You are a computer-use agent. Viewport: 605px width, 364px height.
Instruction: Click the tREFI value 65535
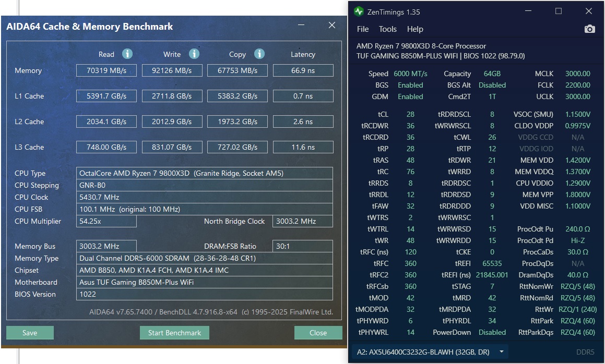point(492,263)
